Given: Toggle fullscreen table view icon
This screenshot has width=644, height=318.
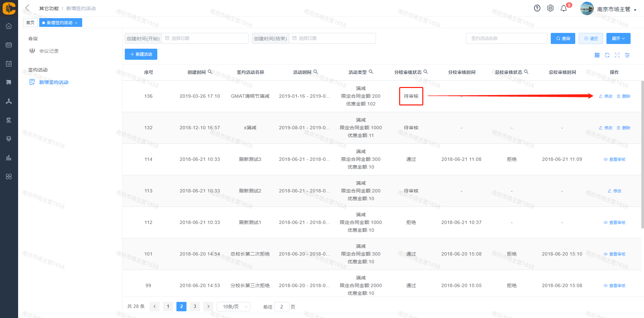Looking at the screenshot, I should [617, 55].
